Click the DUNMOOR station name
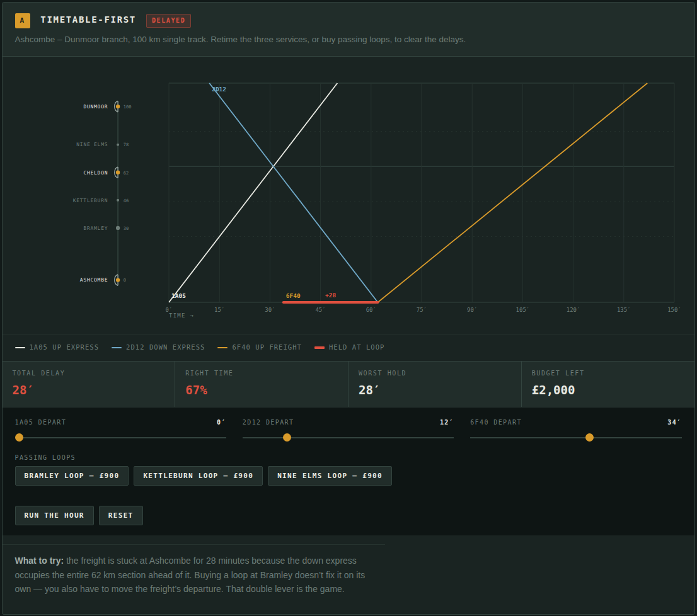 [x=96, y=106]
